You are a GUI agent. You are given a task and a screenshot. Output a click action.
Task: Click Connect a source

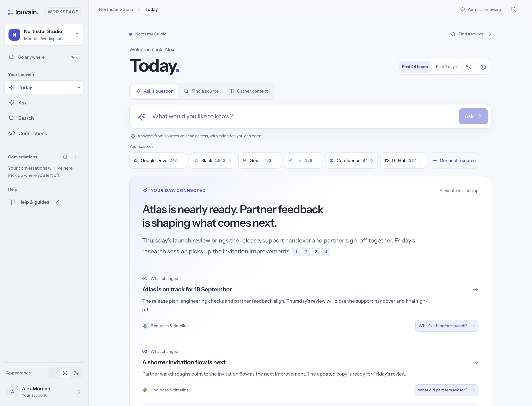tap(454, 161)
